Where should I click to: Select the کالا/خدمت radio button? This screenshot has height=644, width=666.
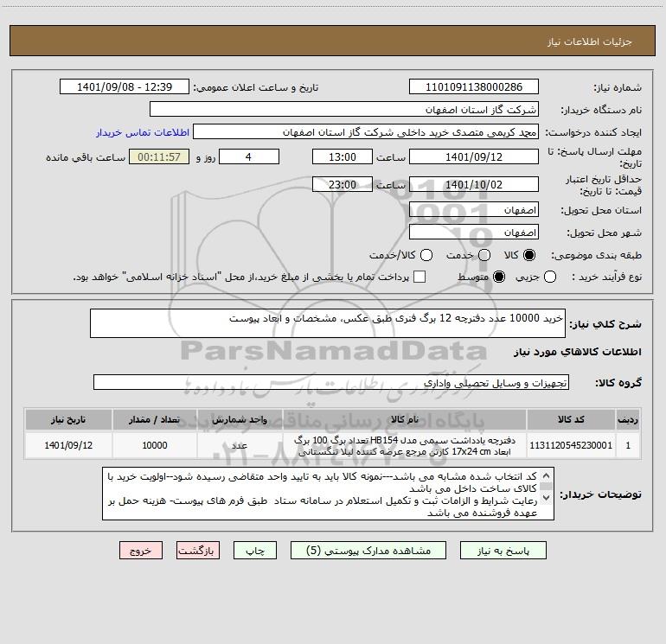click(426, 255)
